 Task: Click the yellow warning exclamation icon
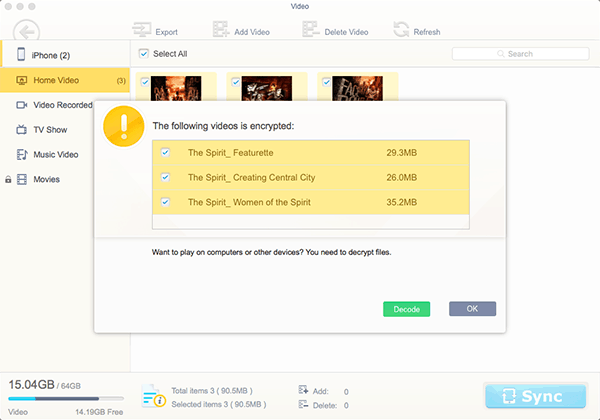[x=124, y=126]
